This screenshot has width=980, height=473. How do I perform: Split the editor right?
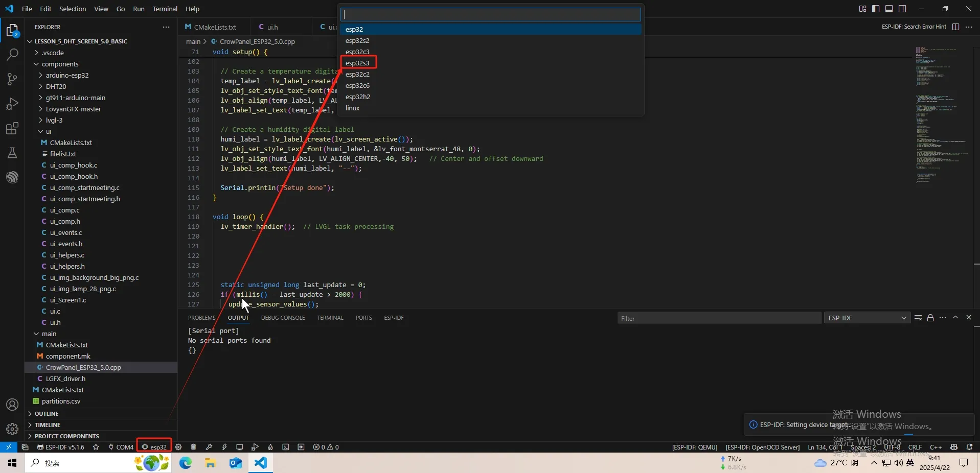(955, 27)
